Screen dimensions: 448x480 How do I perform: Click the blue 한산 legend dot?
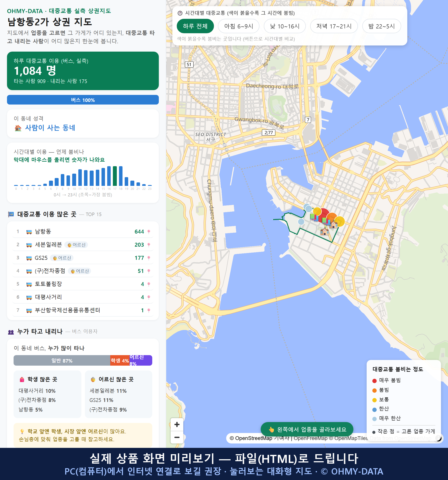[x=374, y=410]
